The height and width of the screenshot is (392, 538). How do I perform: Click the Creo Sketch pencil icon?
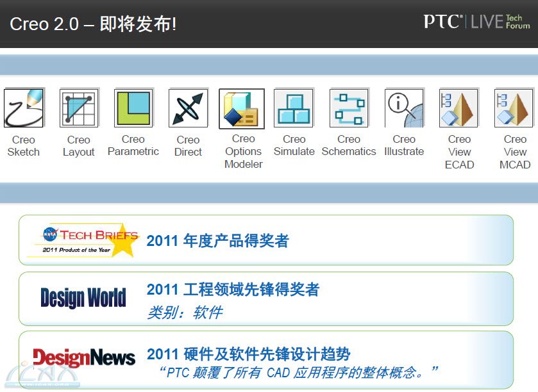pos(24,108)
